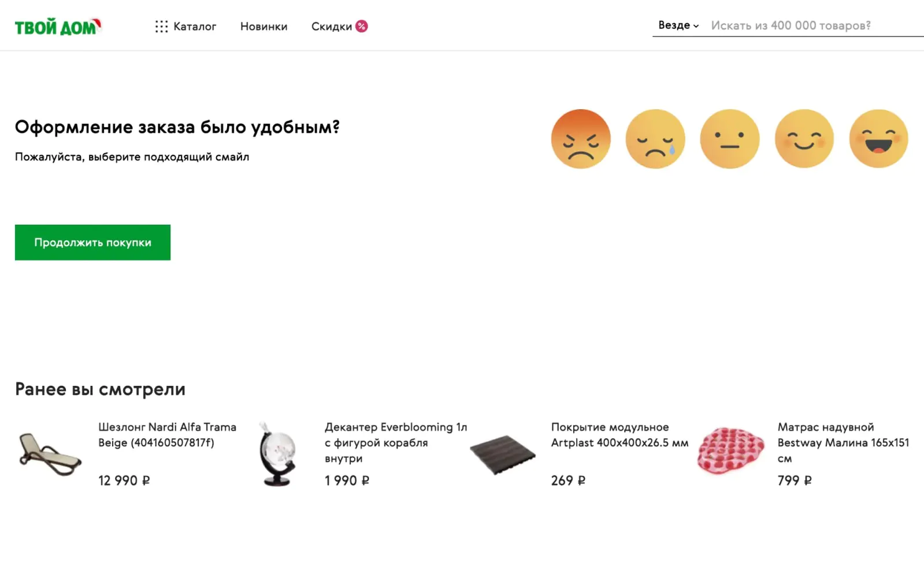Open the Новинки menu item

coord(264,27)
